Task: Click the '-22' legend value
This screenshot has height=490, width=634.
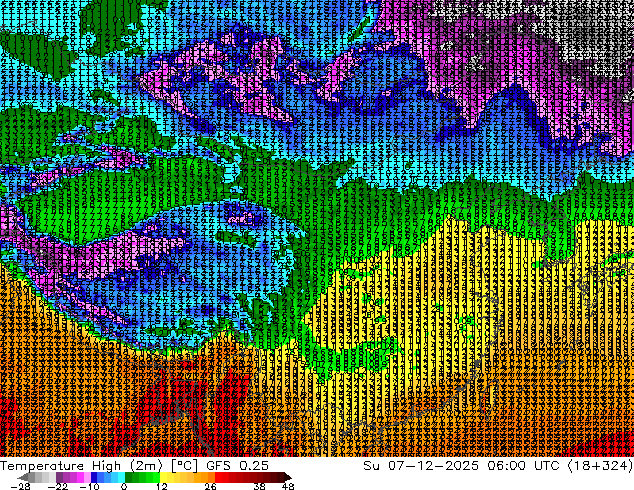Action: click(x=58, y=486)
